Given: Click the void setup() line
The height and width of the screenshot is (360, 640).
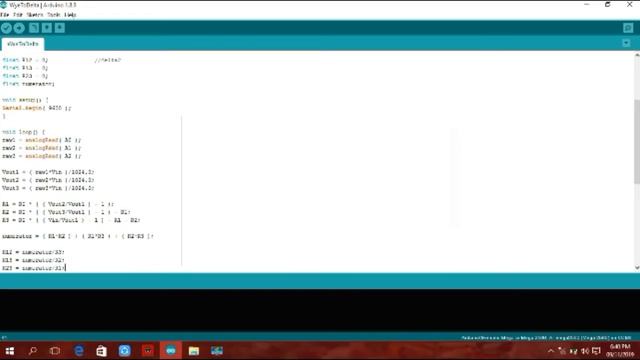Looking at the screenshot, I should point(25,100).
